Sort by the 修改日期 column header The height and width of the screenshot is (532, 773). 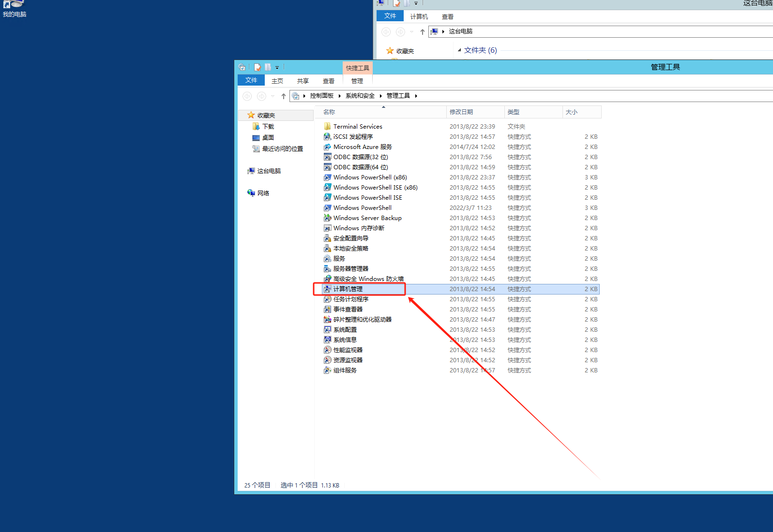(475, 112)
